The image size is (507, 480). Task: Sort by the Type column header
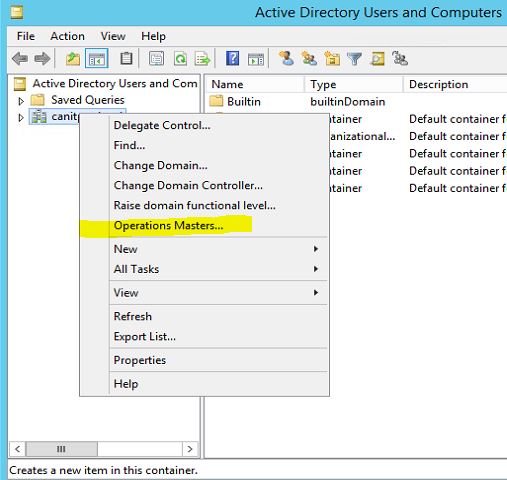[354, 84]
